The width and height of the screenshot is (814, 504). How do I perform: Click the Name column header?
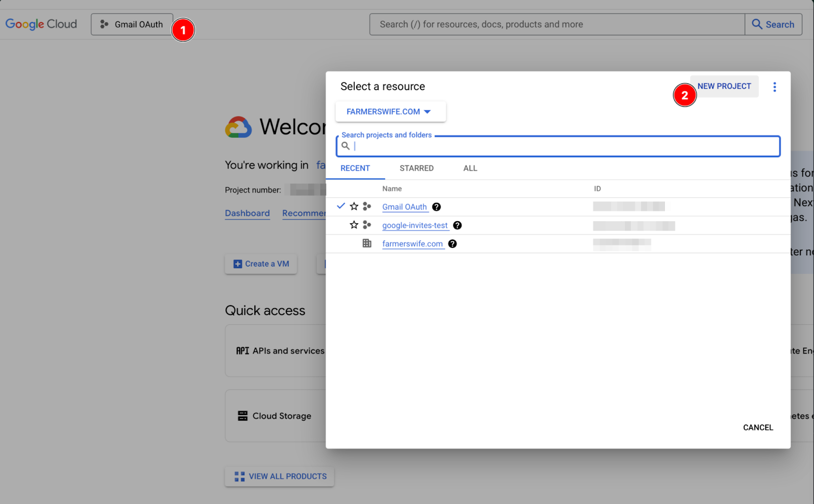coord(392,189)
